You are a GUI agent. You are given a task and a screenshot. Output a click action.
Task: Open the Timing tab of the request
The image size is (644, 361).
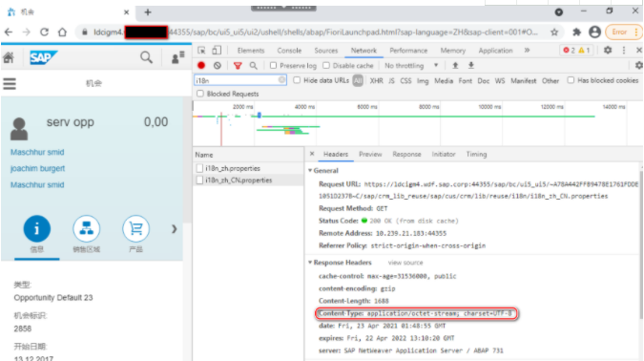(476, 154)
